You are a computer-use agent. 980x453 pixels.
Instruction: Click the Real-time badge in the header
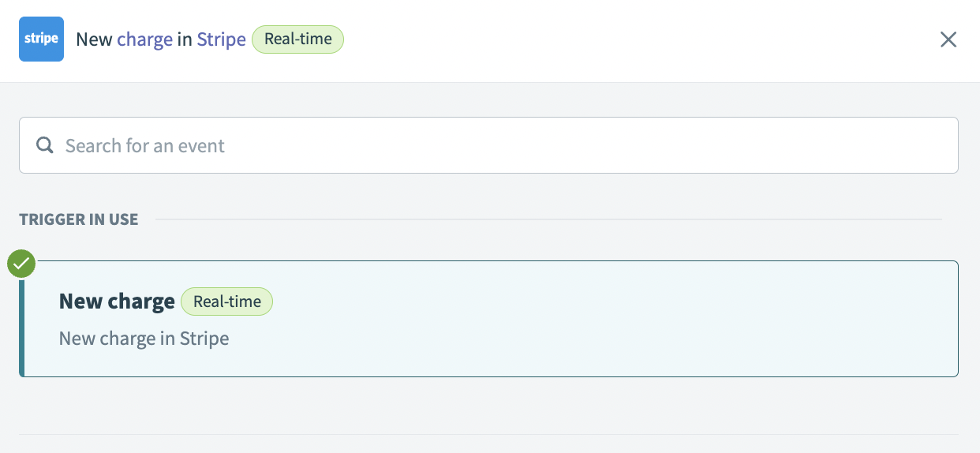point(297,39)
